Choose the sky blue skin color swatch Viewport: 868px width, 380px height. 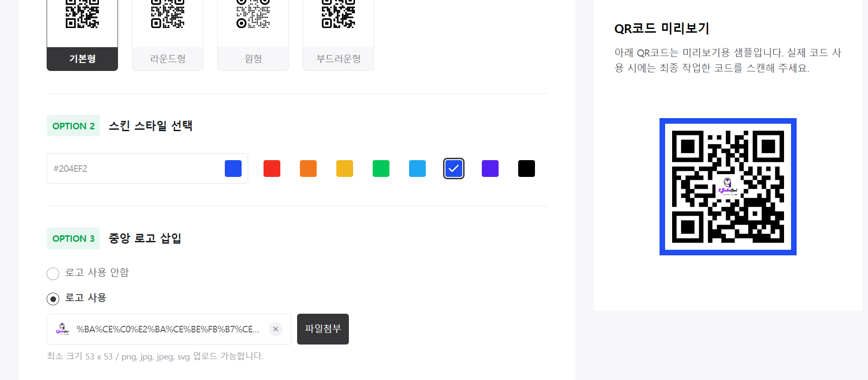click(417, 169)
